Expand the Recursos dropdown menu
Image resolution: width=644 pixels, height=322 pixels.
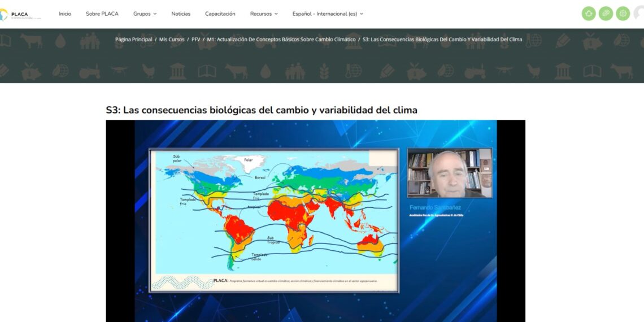264,14
